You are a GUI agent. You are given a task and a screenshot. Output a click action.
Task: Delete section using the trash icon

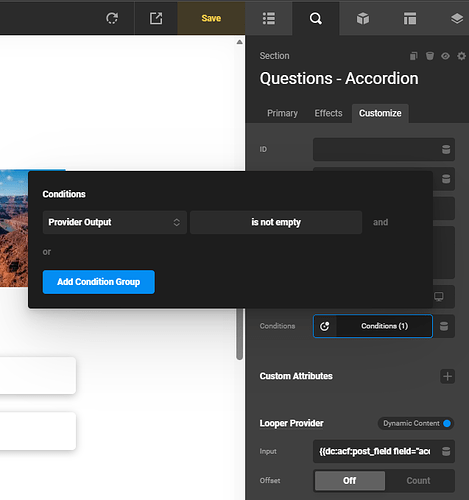(430, 56)
